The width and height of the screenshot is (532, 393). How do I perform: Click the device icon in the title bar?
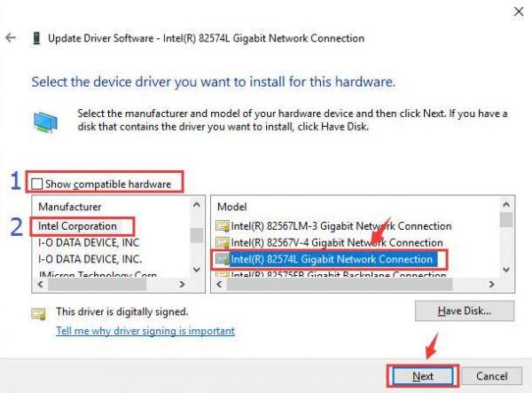pyautogui.click(x=36, y=38)
